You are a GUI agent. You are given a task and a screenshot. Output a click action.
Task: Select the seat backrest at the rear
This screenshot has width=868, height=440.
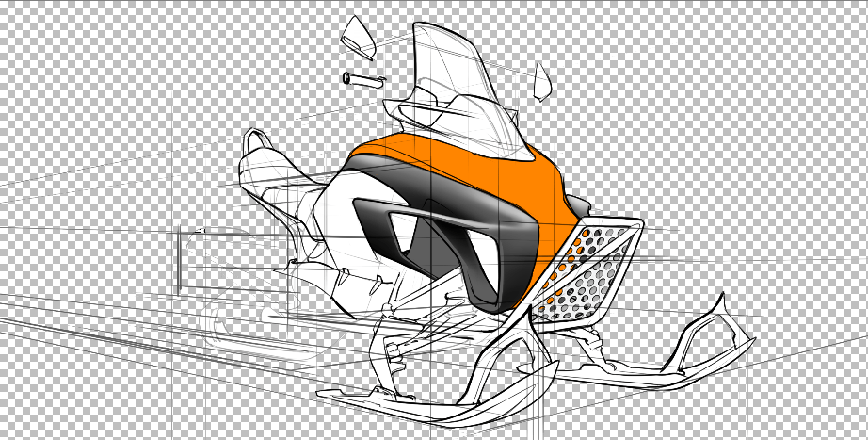[258, 151]
